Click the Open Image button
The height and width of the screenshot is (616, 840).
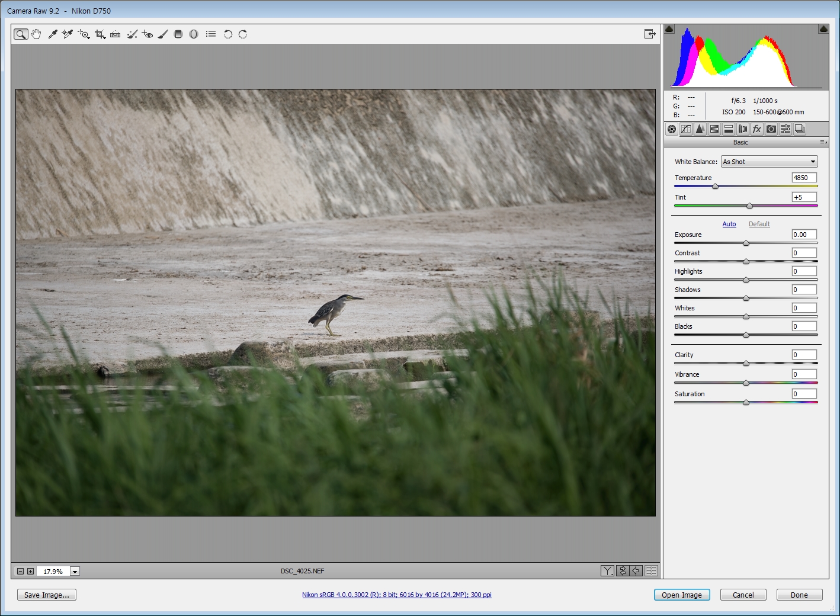click(681, 595)
